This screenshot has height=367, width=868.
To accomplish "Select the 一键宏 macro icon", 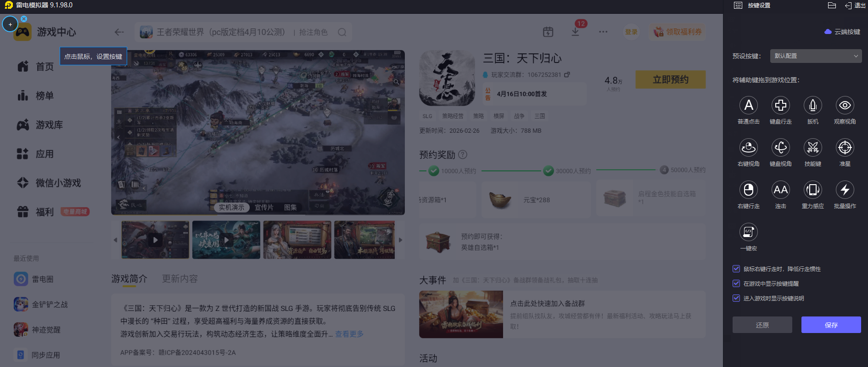I will (749, 232).
